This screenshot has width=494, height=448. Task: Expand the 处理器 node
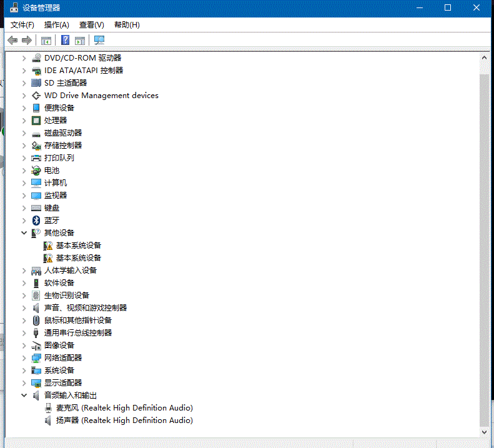(x=24, y=121)
